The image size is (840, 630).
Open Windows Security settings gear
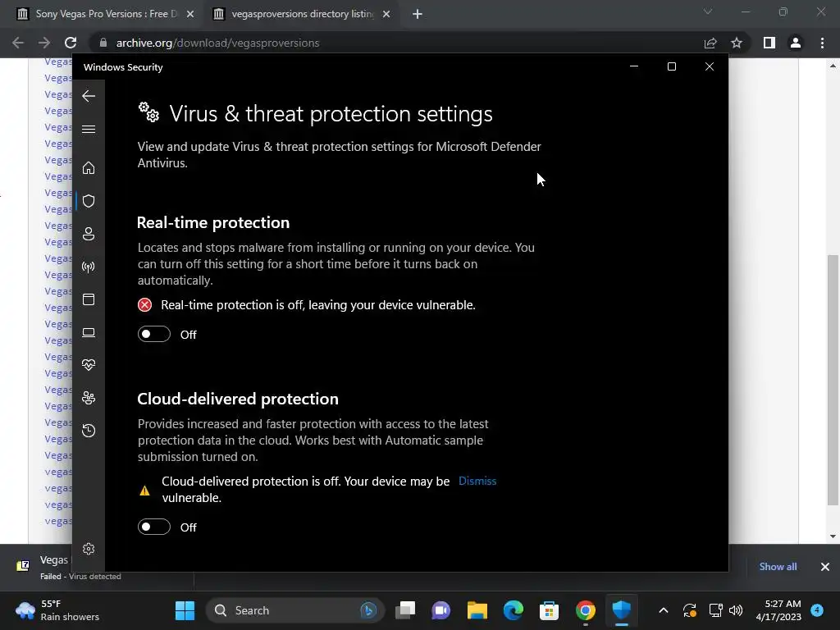[89, 549]
